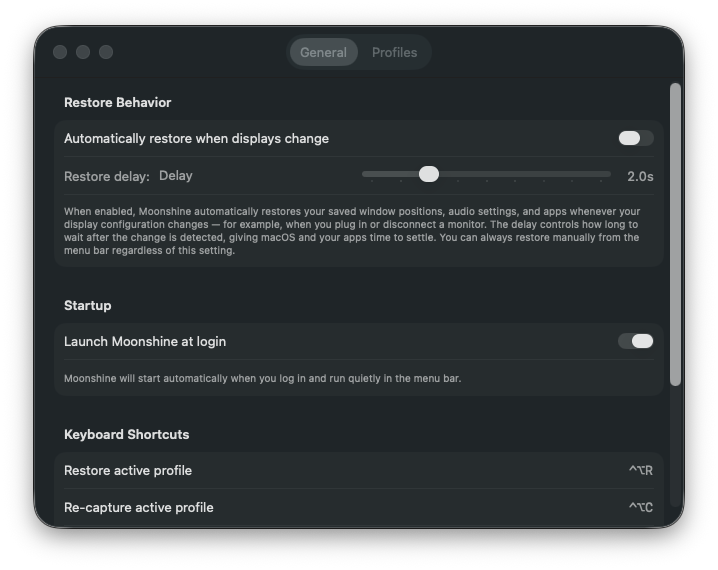This screenshot has height=570, width=718.
Task: Click the Restore delay slider knob
Action: [x=429, y=174]
